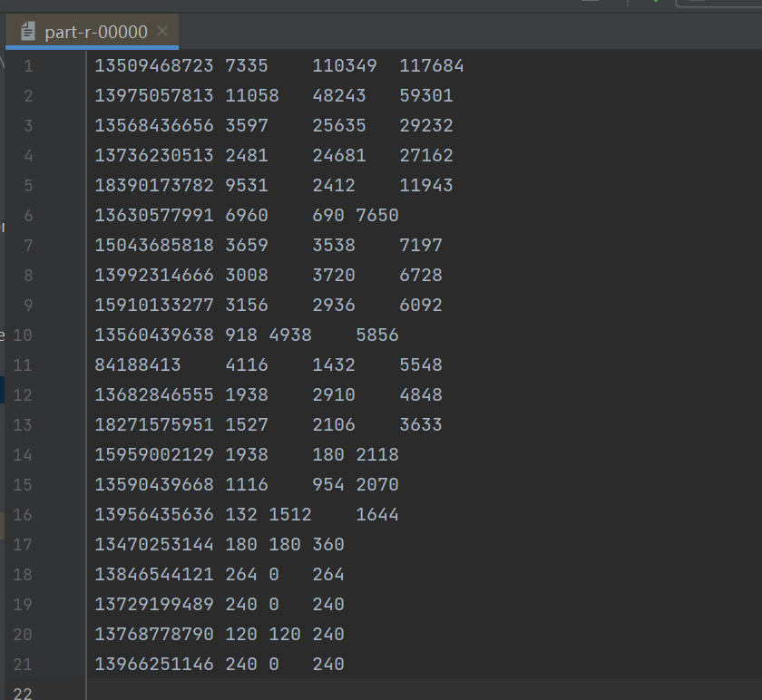This screenshot has width=762, height=700.
Task: Click phone number 15959002129
Action: tap(153, 454)
